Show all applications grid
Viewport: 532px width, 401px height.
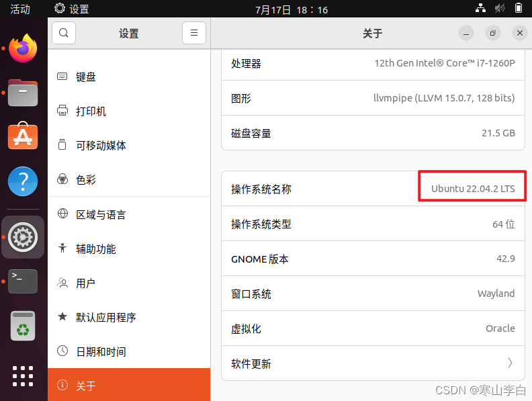point(23,376)
